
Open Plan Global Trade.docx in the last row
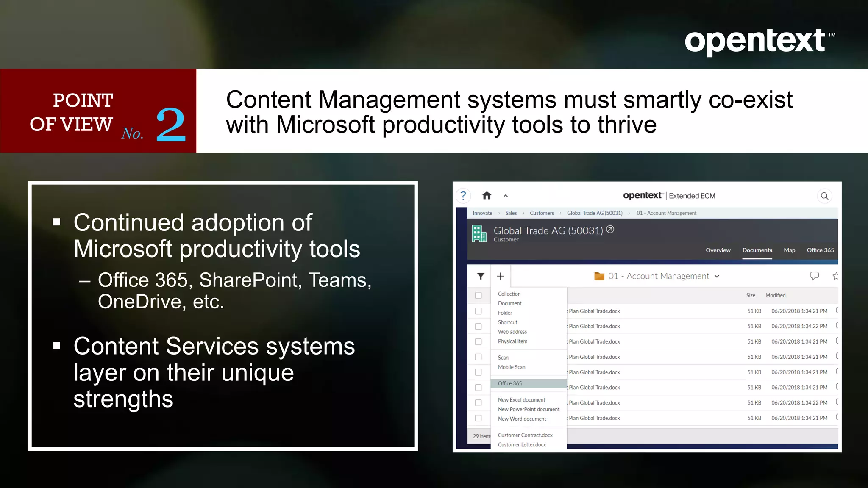[x=594, y=418]
